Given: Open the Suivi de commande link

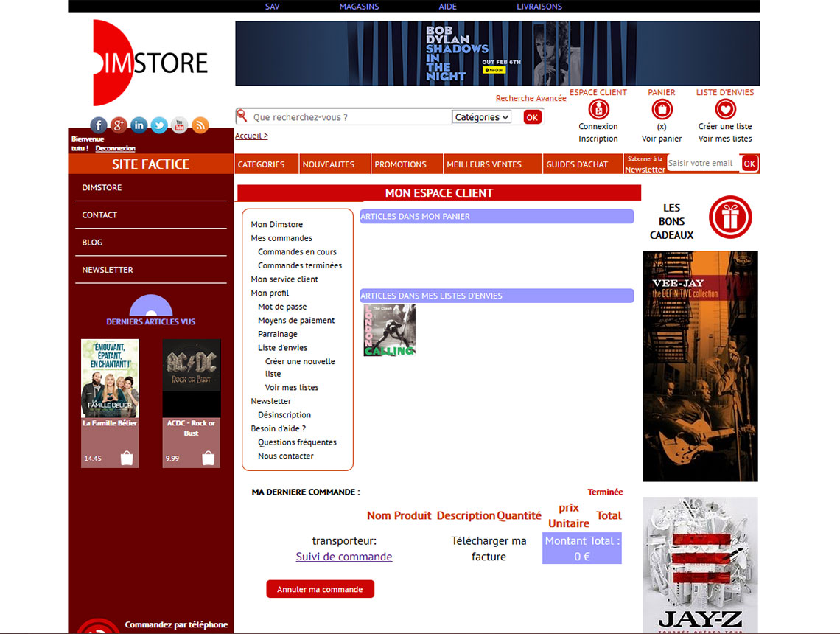Looking at the screenshot, I should pyautogui.click(x=344, y=557).
